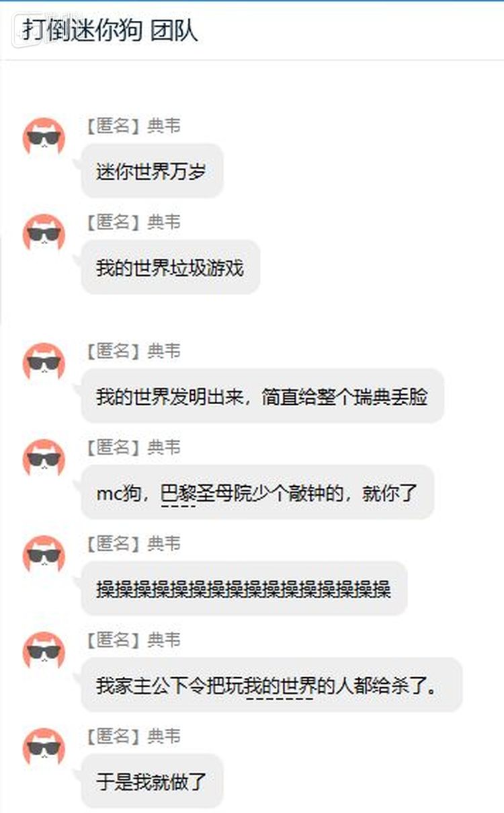Open avatar beside 于是我就做了 message
Viewport: 504px width, 813px height.
(44, 748)
